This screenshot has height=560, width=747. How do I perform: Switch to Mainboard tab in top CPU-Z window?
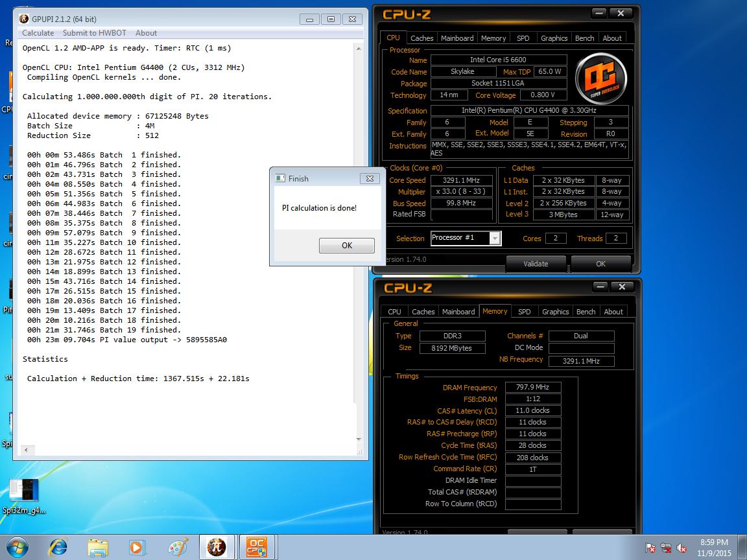pyautogui.click(x=457, y=38)
